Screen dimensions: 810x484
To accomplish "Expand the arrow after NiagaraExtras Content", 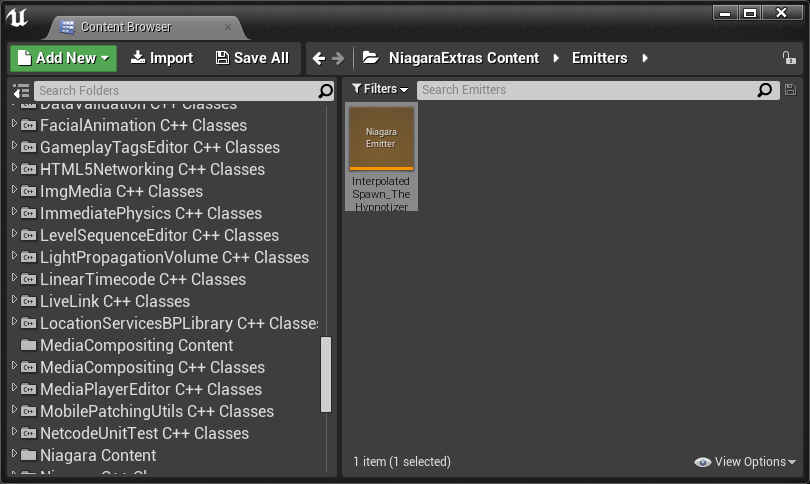I will [556, 58].
